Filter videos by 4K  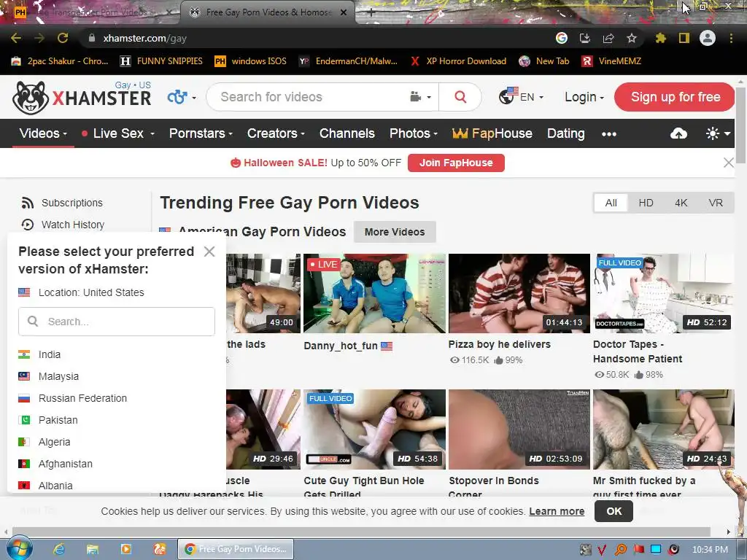point(681,203)
